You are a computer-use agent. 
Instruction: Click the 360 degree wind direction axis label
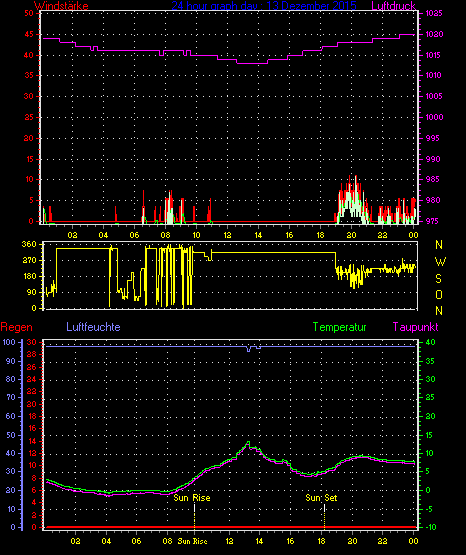[29, 244]
